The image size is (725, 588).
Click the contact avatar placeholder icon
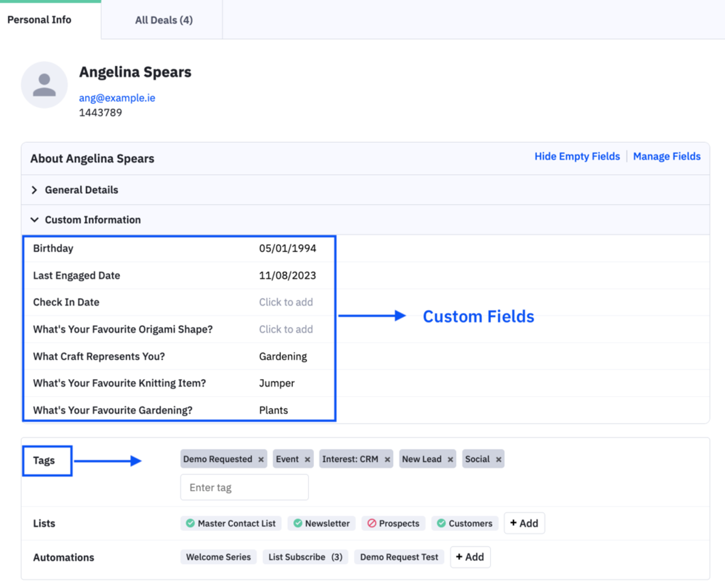pos(44,85)
